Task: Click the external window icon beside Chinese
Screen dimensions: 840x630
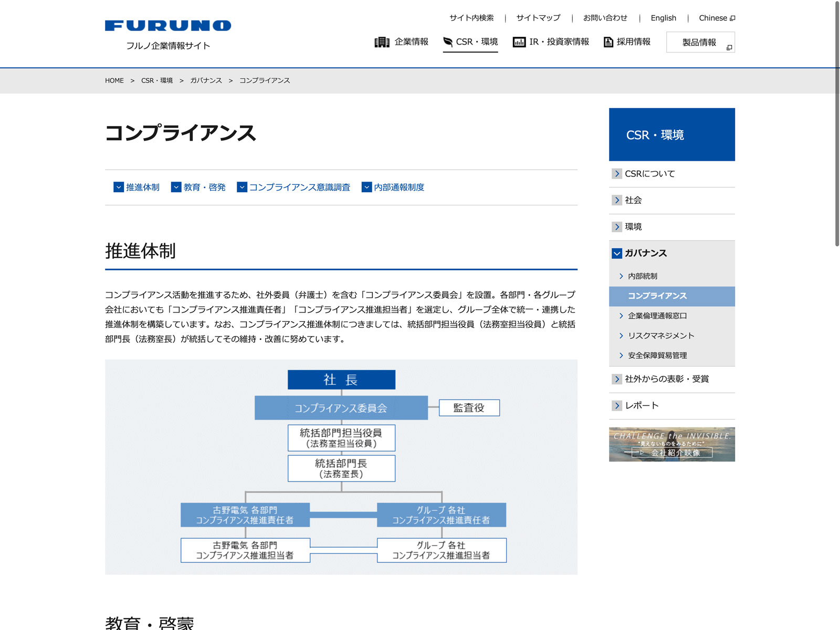Action: (x=732, y=18)
